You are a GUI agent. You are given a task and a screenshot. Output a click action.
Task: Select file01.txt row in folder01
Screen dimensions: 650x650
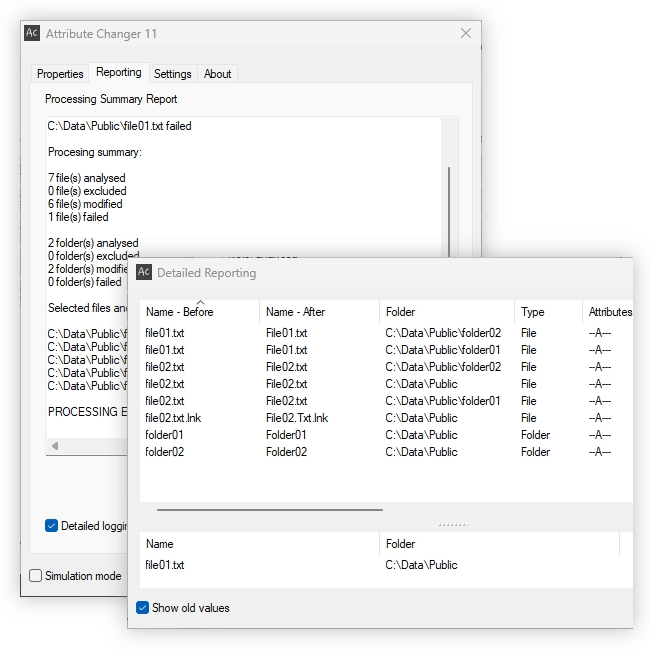point(386,350)
